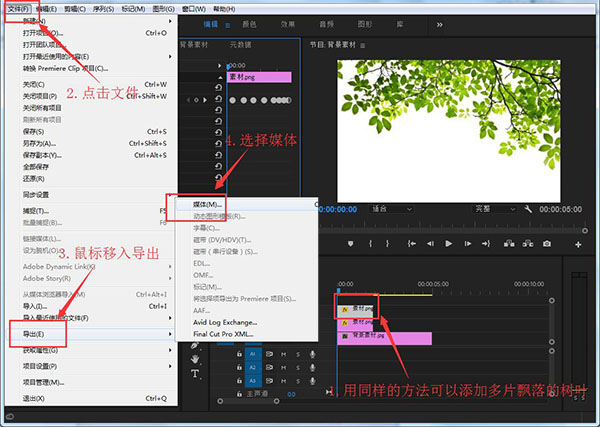The height and width of the screenshot is (427, 600).
Task: Go to previous keyframe arrow
Action: 188,100
